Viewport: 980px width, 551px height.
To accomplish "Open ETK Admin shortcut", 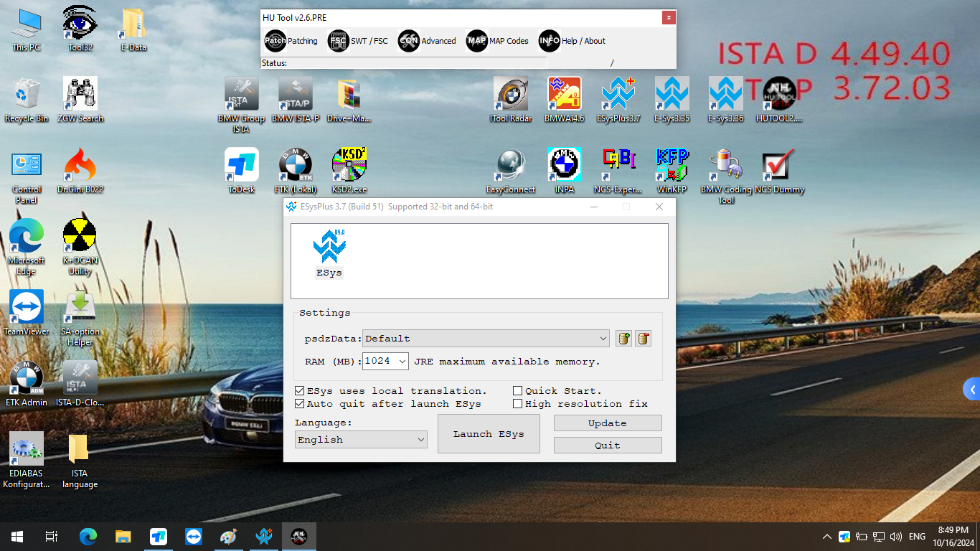I will [27, 384].
